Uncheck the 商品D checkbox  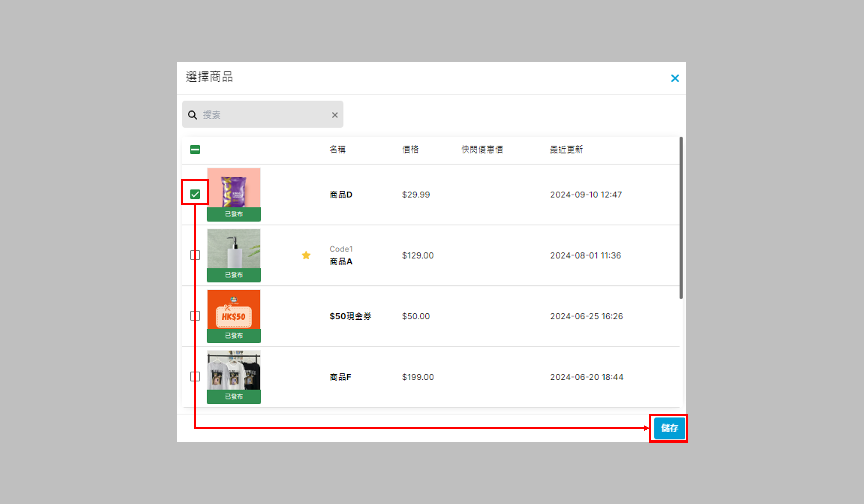(195, 194)
